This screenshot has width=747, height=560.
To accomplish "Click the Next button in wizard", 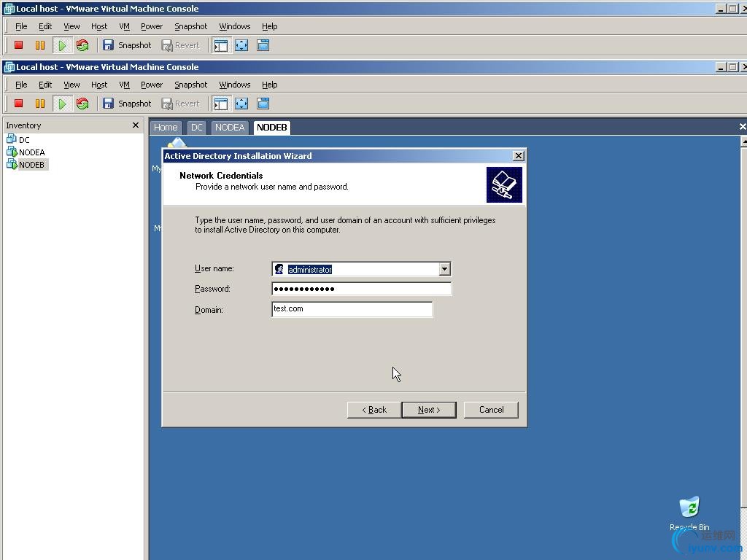I will 429,410.
